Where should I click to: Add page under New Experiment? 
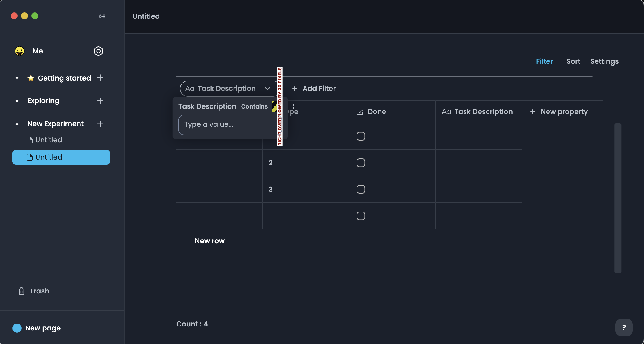(x=100, y=124)
